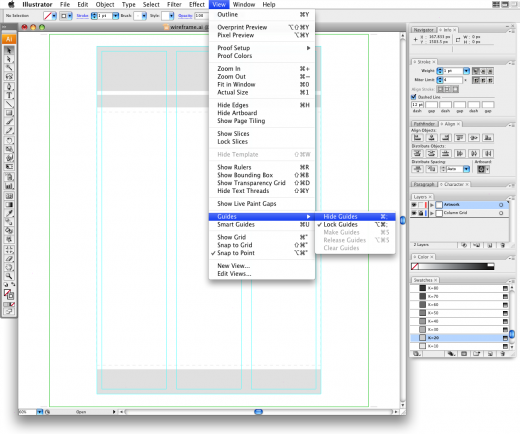The image size is (520, 434).
Task: Click the trash icon in Layers panel
Action: [x=503, y=245]
